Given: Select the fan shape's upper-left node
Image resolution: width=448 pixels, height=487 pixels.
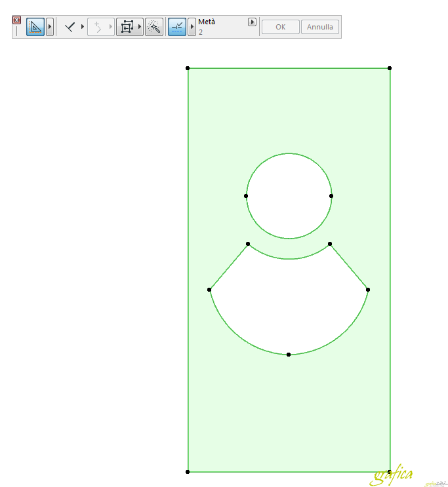Looking at the screenshot, I should click(248, 244).
